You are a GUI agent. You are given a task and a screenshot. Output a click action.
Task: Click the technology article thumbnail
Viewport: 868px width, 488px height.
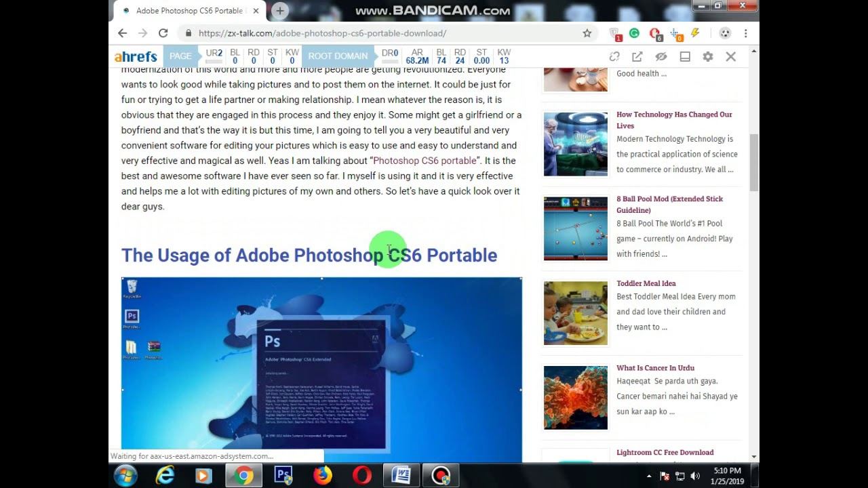tap(576, 144)
